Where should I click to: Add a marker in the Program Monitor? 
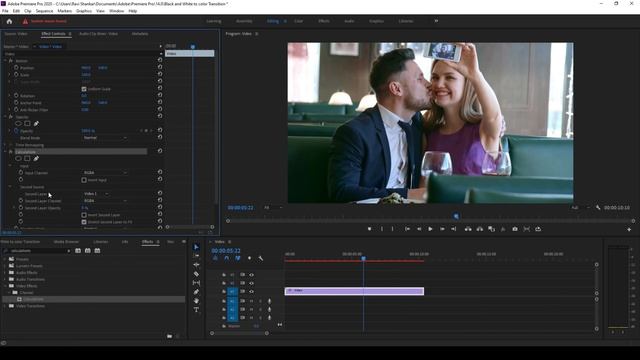369,229
